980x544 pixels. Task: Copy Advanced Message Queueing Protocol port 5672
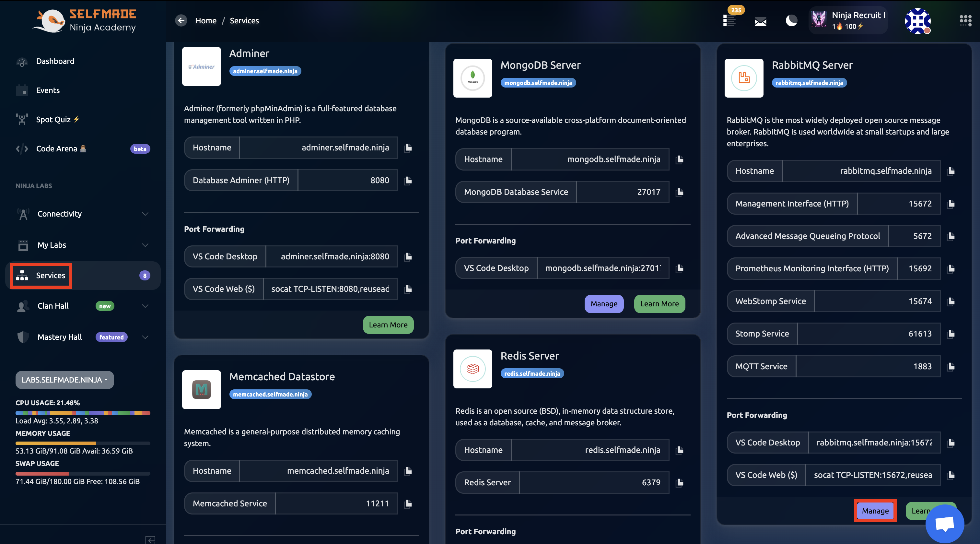[951, 236]
